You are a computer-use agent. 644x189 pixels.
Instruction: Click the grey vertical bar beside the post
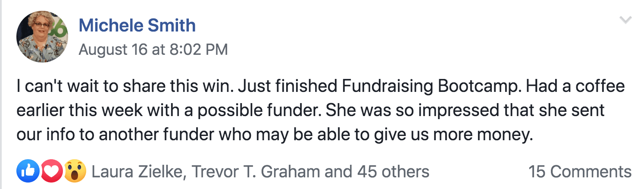point(1,94)
